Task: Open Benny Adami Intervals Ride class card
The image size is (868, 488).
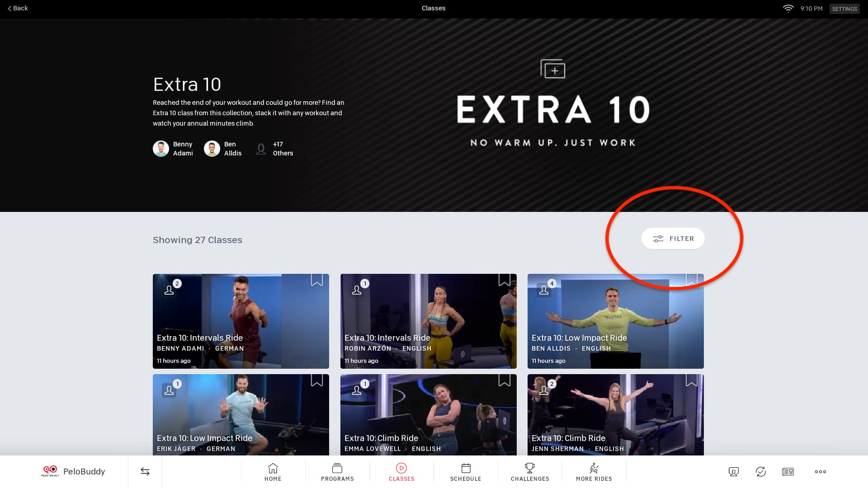Action: tap(241, 321)
